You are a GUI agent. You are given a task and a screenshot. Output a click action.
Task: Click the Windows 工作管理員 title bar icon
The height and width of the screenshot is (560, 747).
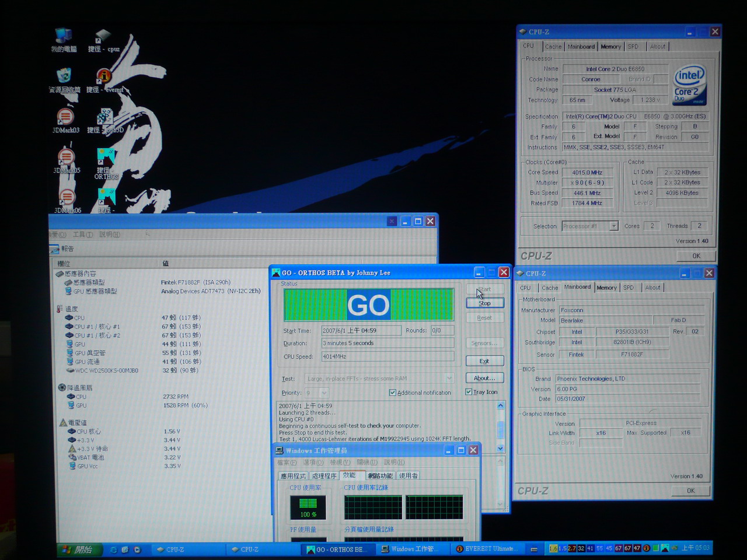pos(280,450)
